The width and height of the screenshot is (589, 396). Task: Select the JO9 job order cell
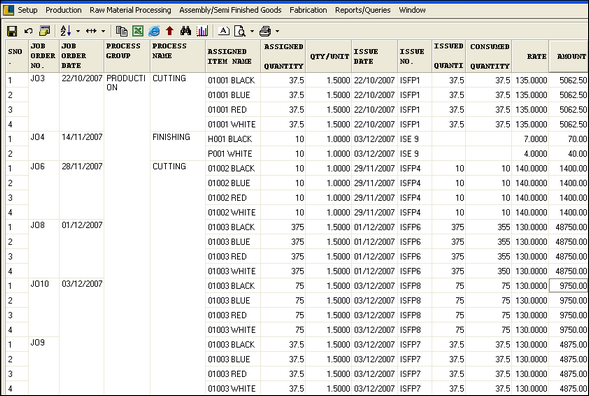pos(44,366)
